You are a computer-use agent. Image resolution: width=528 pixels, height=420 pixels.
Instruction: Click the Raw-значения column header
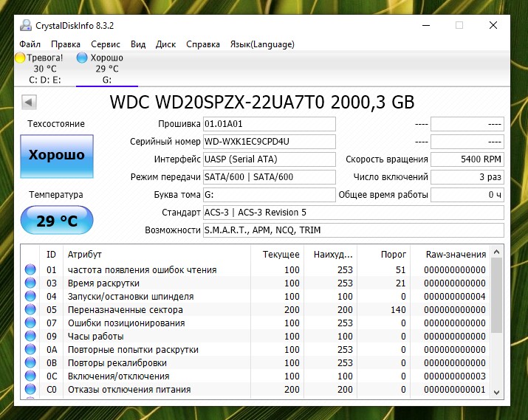pyautogui.click(x=450, y=255)
